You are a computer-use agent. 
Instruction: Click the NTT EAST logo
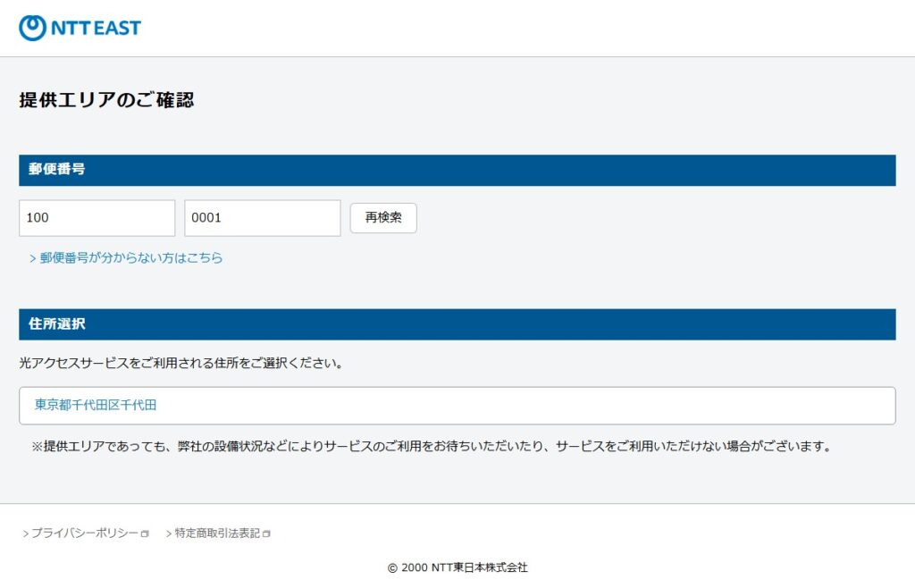coord(80,28)
